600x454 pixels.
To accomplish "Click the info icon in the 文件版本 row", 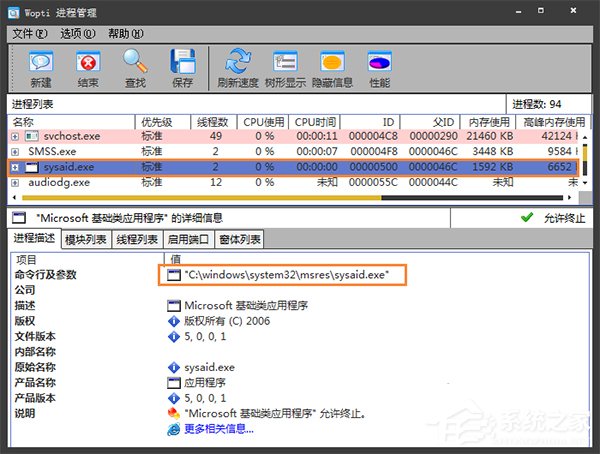I will (174, 336).
